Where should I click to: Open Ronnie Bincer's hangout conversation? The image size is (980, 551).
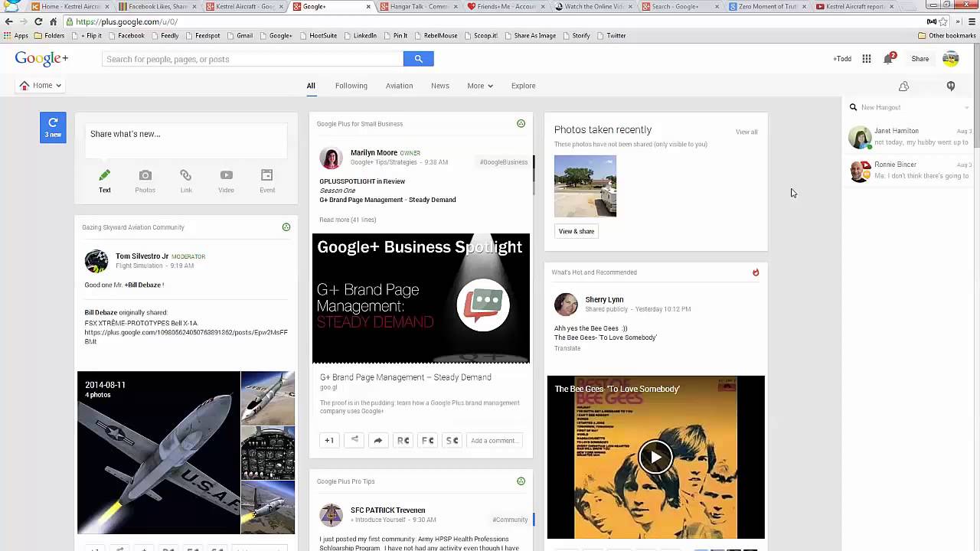coord(909,170)
